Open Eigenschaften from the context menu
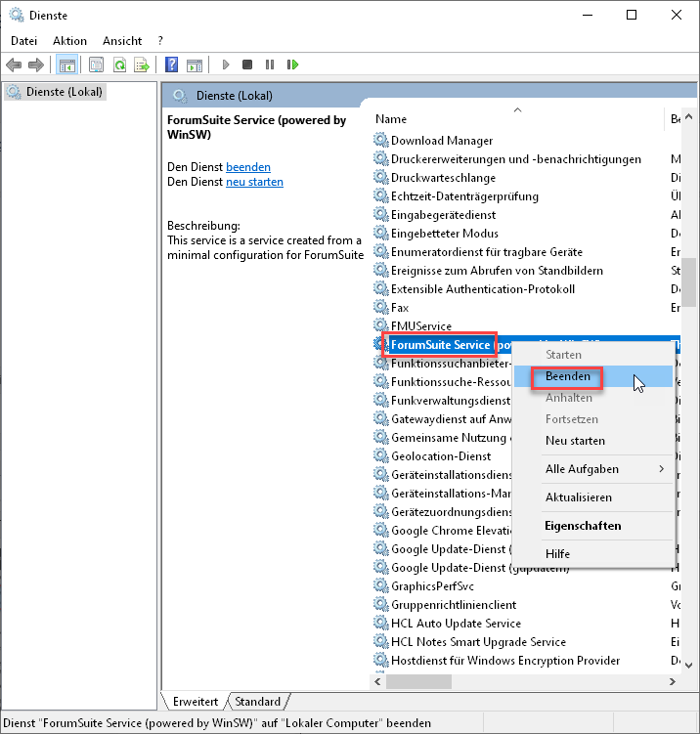Viewport: 700px width, 734px height. (583, 526)
